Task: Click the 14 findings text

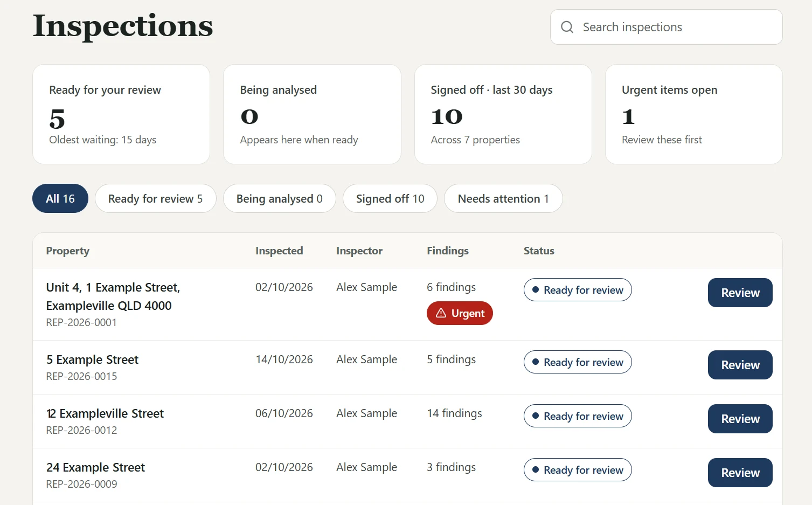Action: pos(455,413)
